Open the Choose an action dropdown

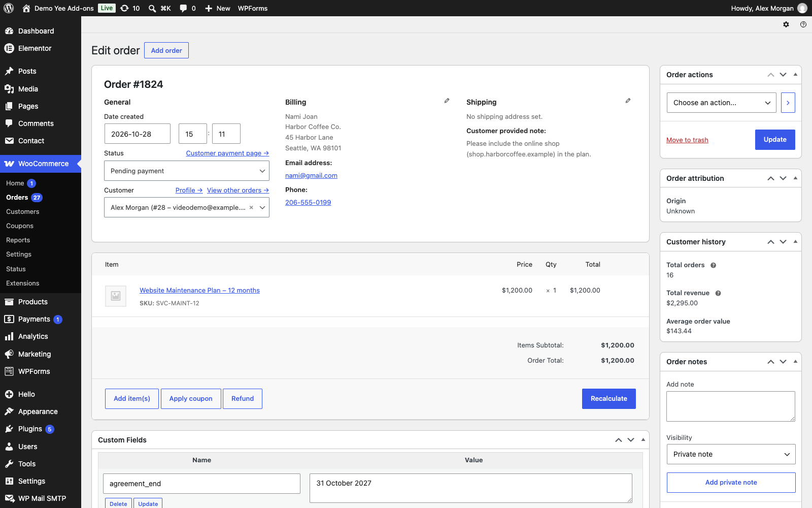tap(721, 103)
